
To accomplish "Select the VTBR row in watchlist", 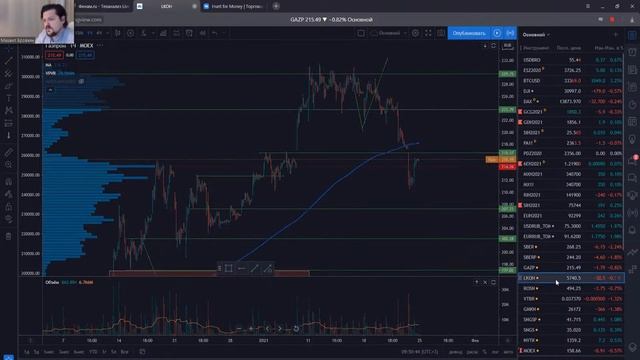I will [571, 299].
